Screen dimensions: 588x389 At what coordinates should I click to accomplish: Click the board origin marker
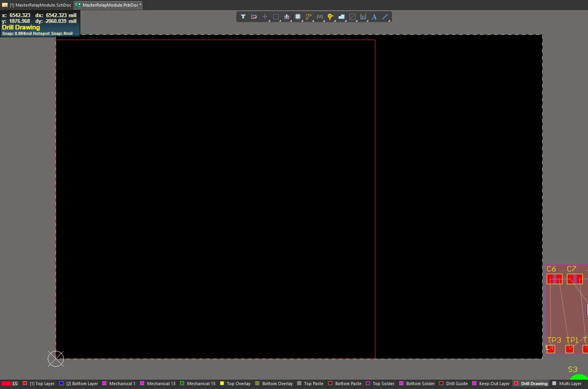click(x=55, y=359)
